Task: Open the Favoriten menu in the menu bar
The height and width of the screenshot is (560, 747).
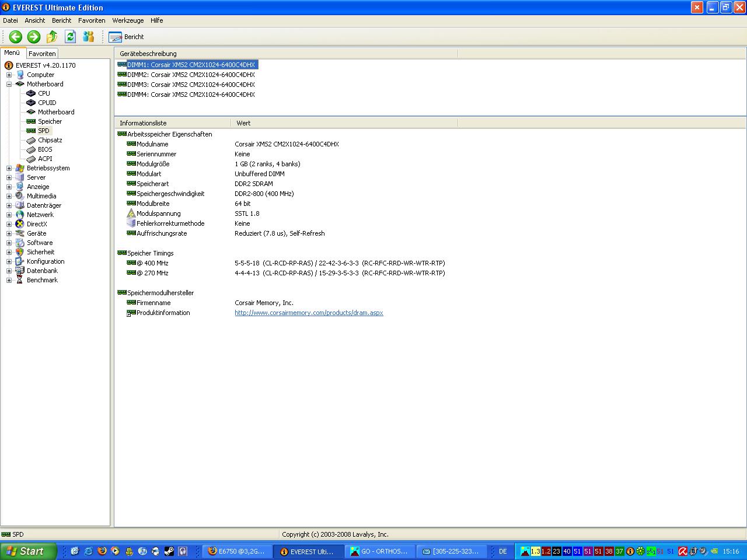Action: [92, 20]
